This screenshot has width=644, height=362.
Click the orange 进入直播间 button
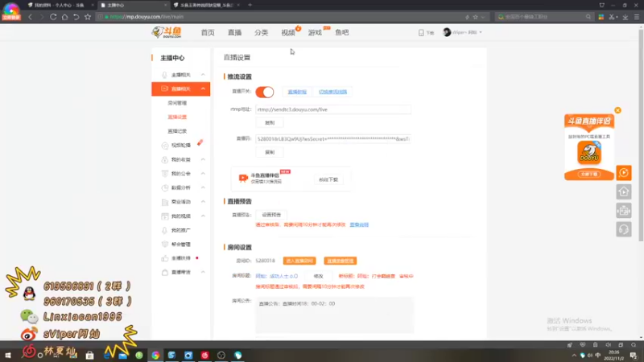pos(299,261)
